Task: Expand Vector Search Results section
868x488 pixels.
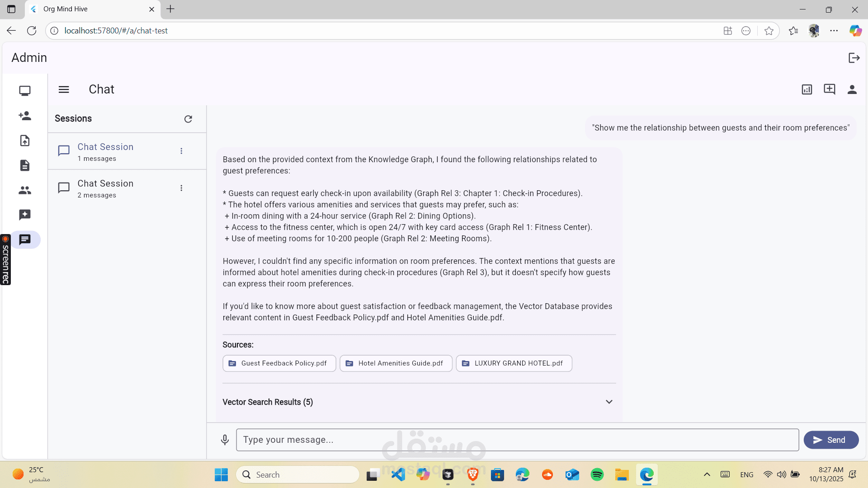Action: [x=609, y=402]
